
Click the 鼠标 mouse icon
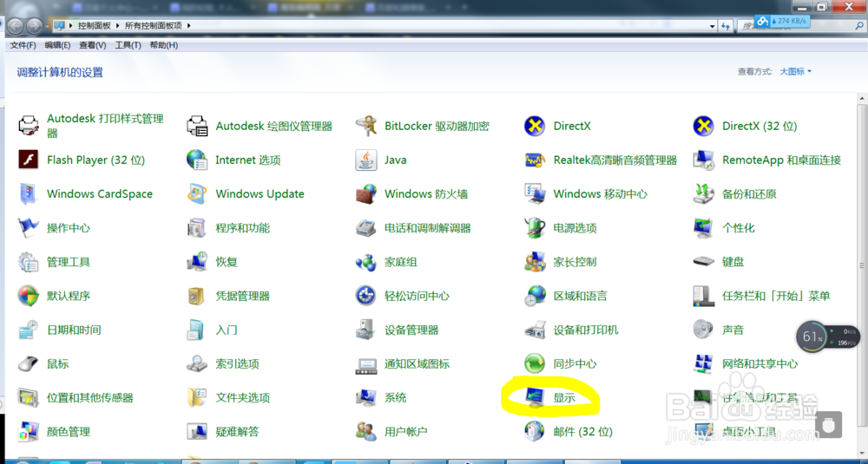point(29,364)
